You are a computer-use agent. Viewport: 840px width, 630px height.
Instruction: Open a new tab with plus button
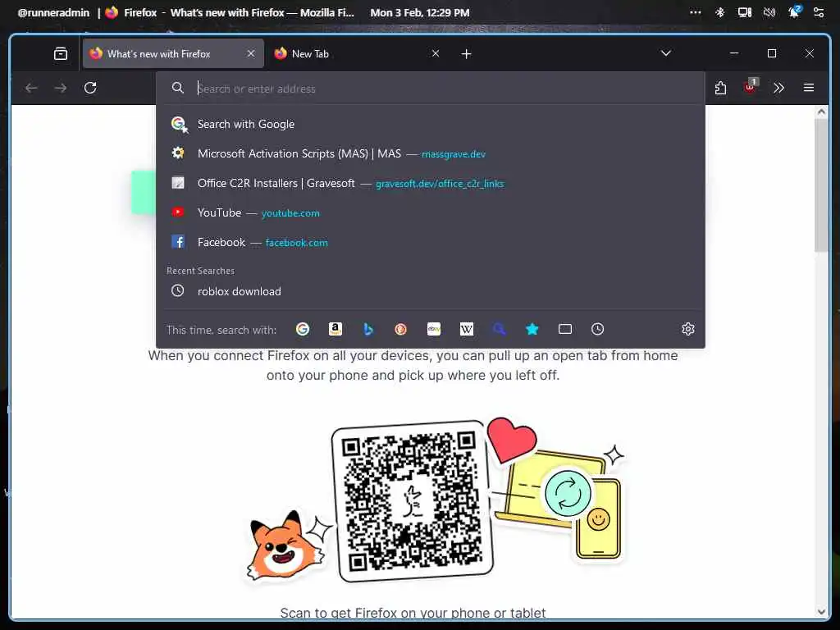pos(467,53)
